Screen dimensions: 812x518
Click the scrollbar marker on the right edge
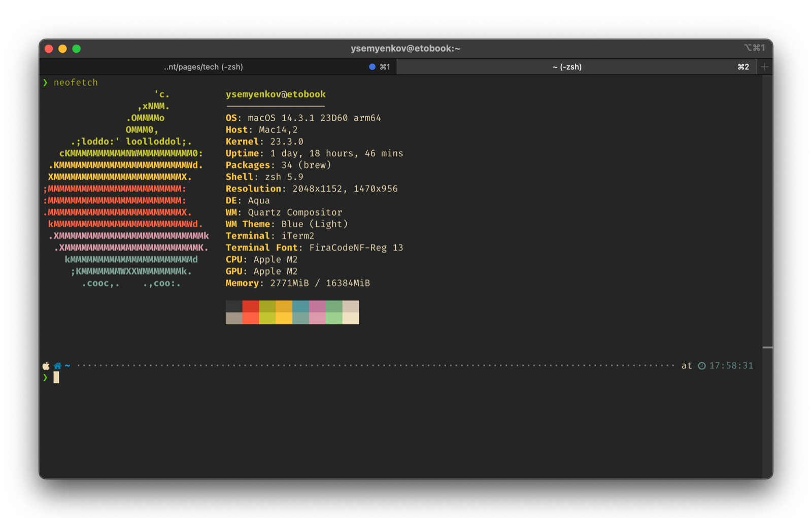(767, 348)
